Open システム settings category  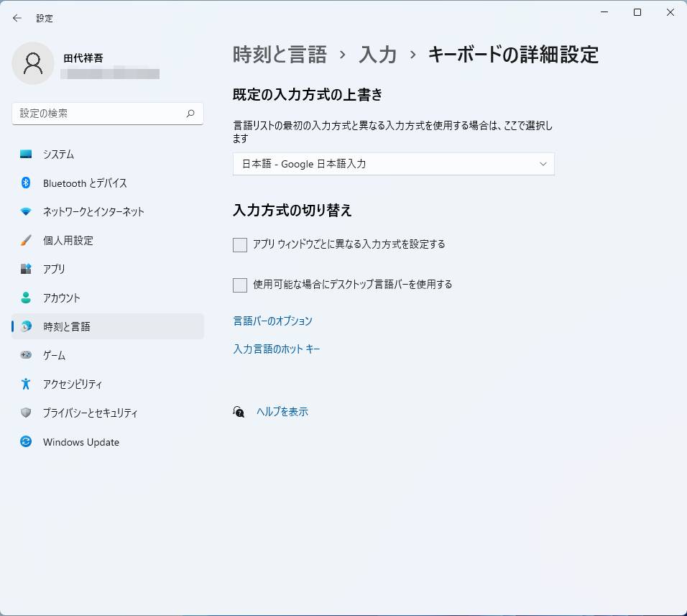coord(108,155)
